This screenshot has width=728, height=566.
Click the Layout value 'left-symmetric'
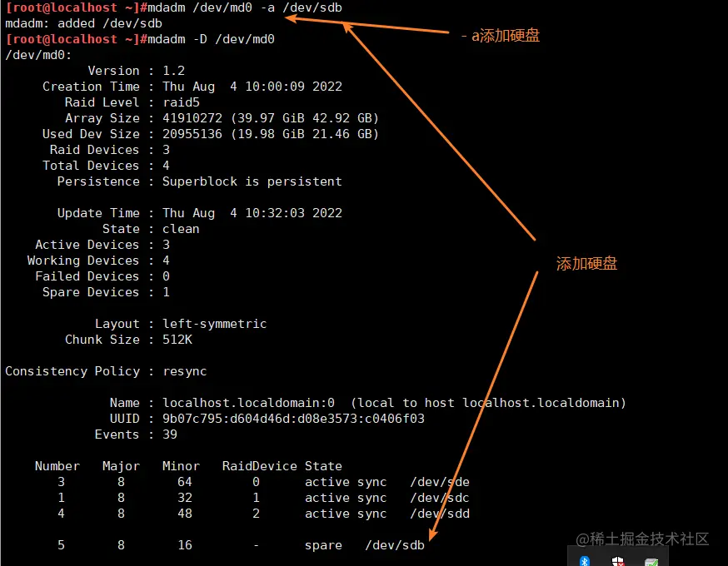(x=215, y=324)
